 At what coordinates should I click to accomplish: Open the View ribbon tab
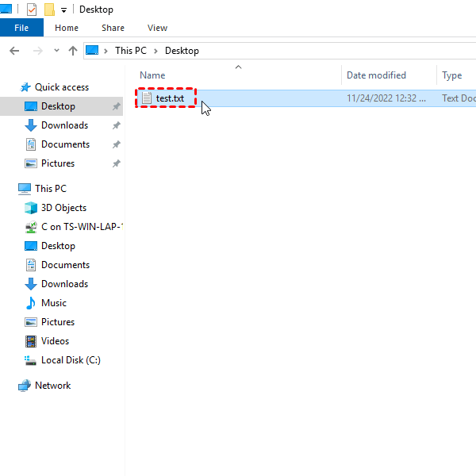(158, 28)
